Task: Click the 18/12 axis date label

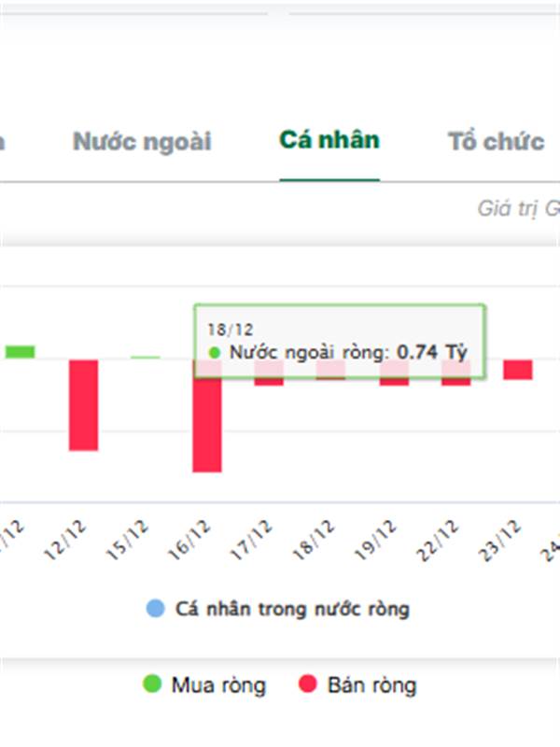Action: (x=314, y=540)
